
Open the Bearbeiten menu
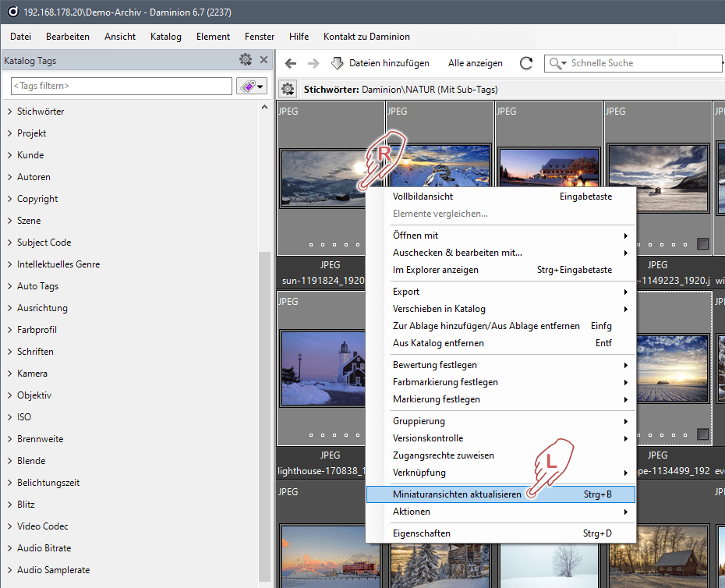(x=68, y=37)
